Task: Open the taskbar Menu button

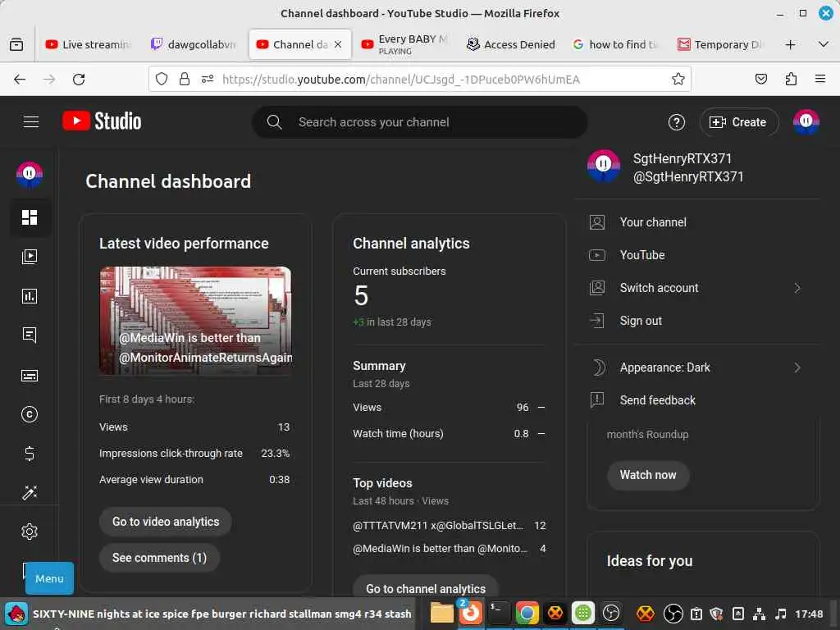Action: [x=49, y=578]
